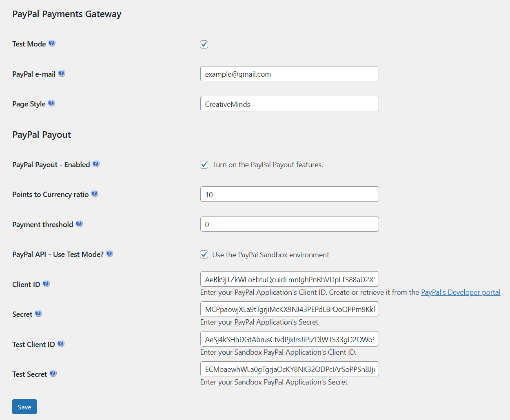Toggle the PayPal Payout features checkbox

coord(204,165)
